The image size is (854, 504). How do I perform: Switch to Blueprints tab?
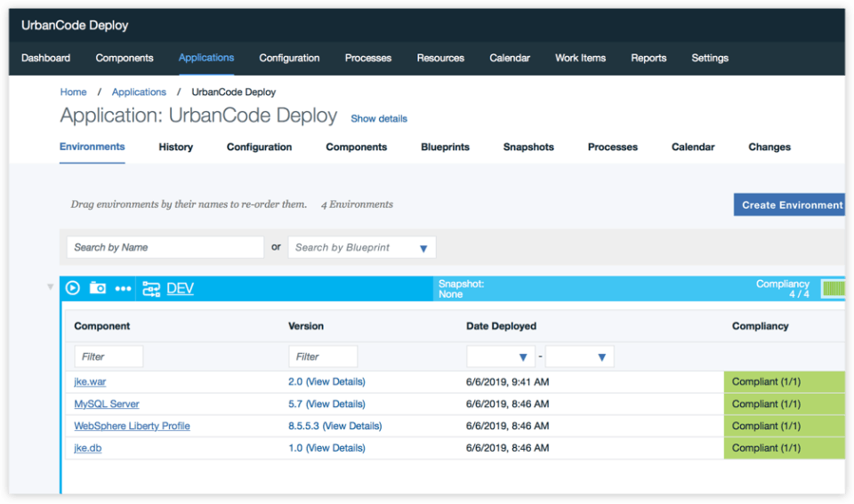(445, 147)
